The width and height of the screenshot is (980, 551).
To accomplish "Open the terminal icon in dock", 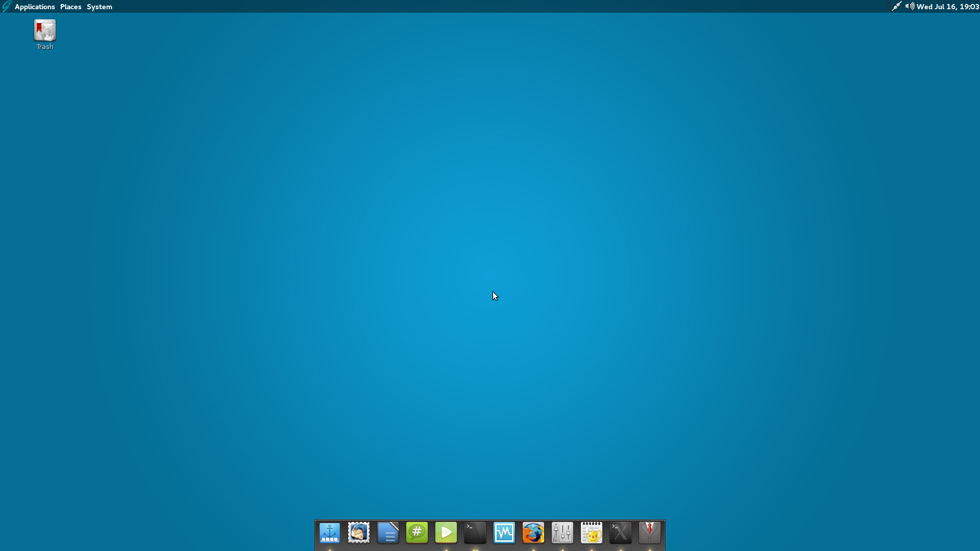I will tap(475, 533).
